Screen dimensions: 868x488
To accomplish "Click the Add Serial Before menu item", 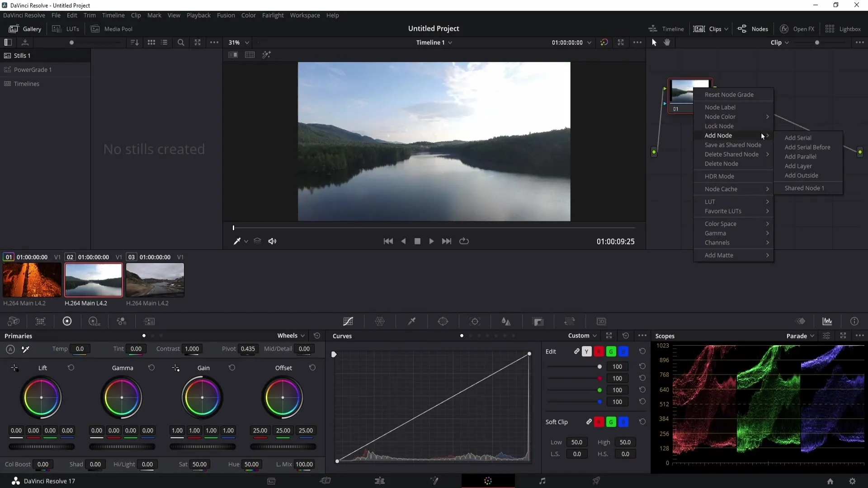I will click(x=807, y=146).
